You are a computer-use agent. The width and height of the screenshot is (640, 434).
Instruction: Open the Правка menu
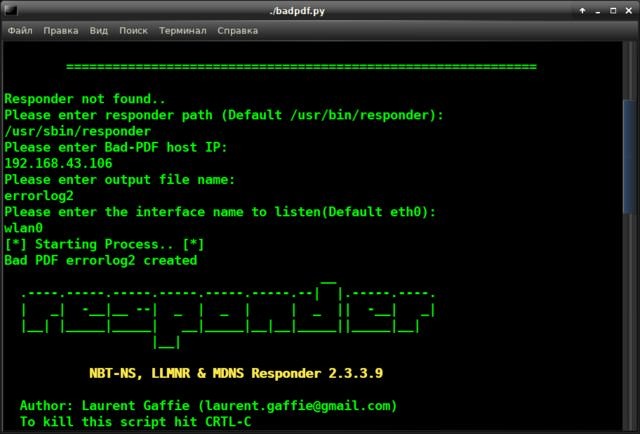[61, 30]
